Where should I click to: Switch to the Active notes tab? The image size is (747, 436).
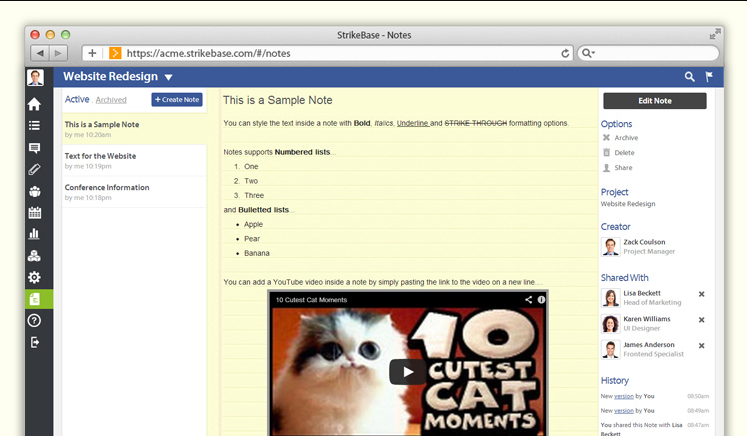pyautogui.click(x=77, y=99)
